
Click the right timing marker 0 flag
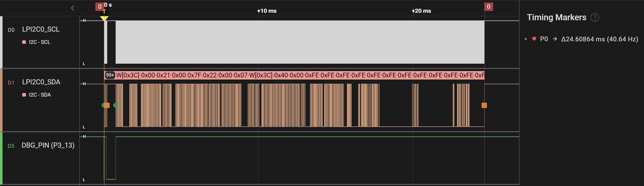pyautogui.click(x=488, y=7)
